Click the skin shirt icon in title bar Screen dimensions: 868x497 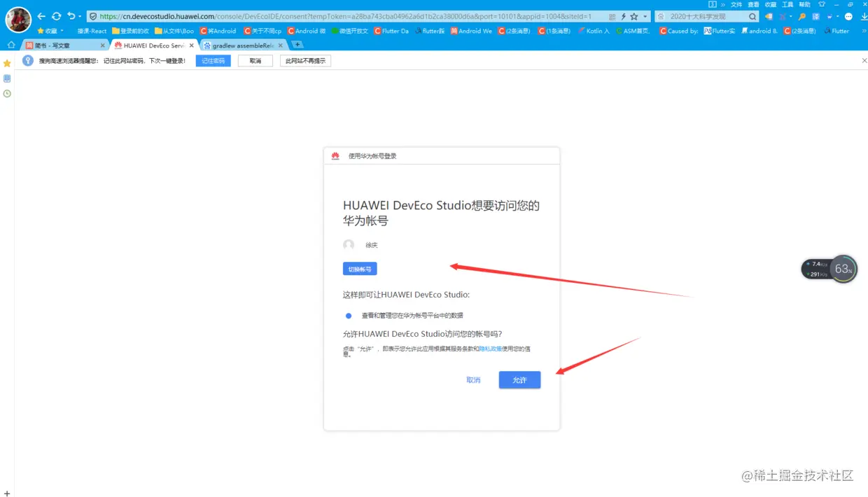click(x=822, y=4)
